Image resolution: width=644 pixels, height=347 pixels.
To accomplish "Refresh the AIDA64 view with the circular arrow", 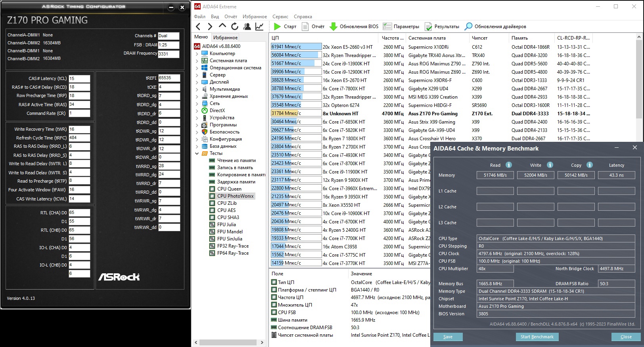I will coord(235,27).
